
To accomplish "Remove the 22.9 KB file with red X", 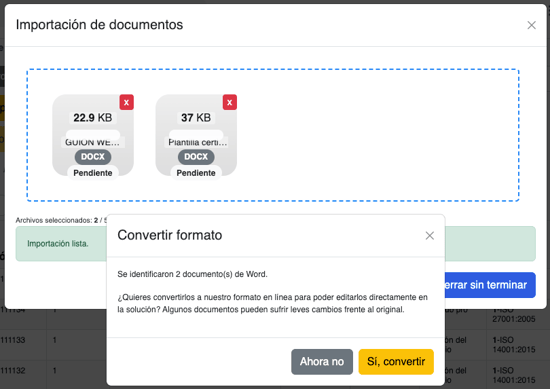I will coord(127,102).
